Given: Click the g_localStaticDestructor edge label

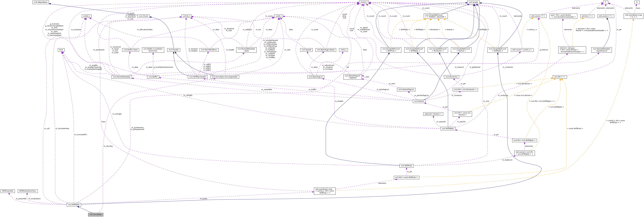Looking at the screenshot, I should [x=163, y=67].
